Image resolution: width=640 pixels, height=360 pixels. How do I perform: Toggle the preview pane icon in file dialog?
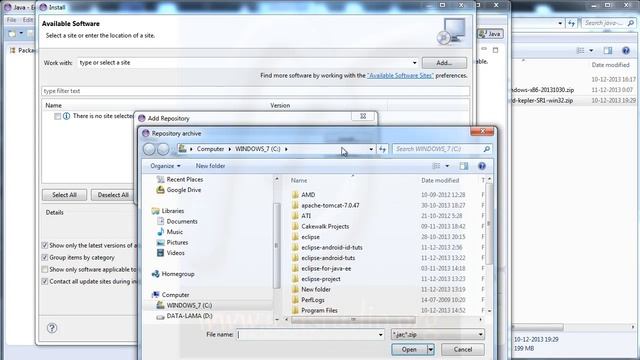(464, 166)
